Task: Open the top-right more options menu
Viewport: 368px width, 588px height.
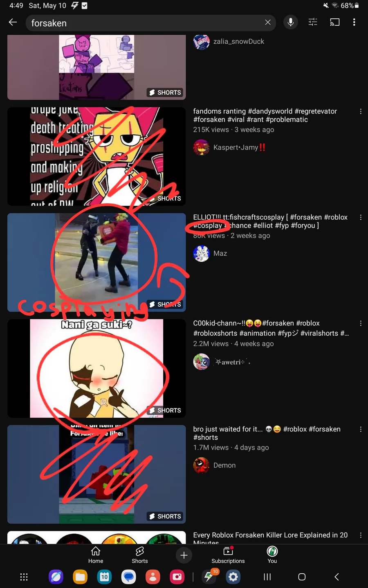Action: tap(354, 22)
